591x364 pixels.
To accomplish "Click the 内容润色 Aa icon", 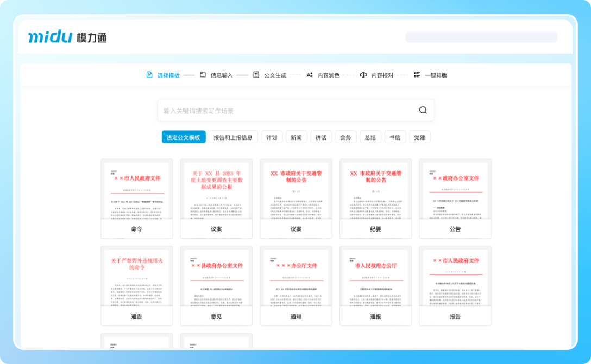I will tap(309, 75).
